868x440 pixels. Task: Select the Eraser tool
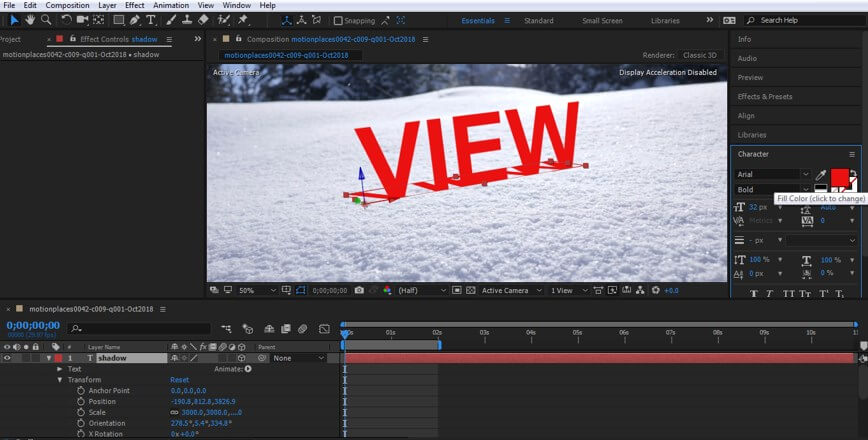pos(203,19)
